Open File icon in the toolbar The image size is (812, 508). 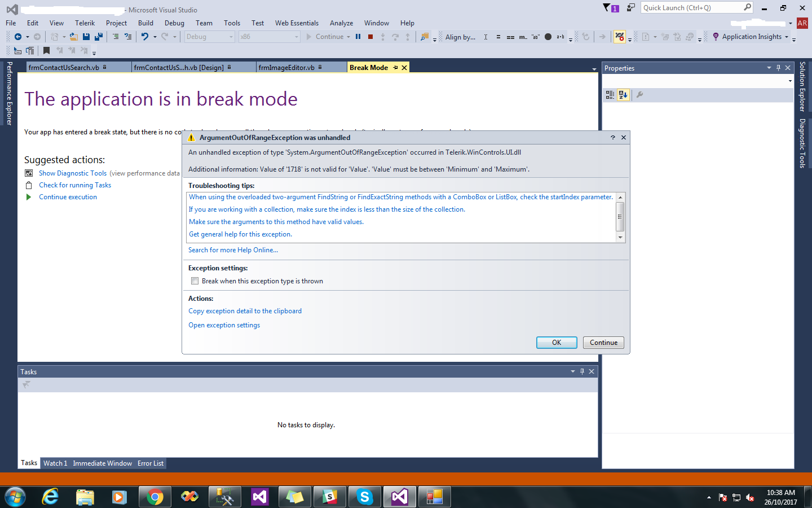(73, 37)
